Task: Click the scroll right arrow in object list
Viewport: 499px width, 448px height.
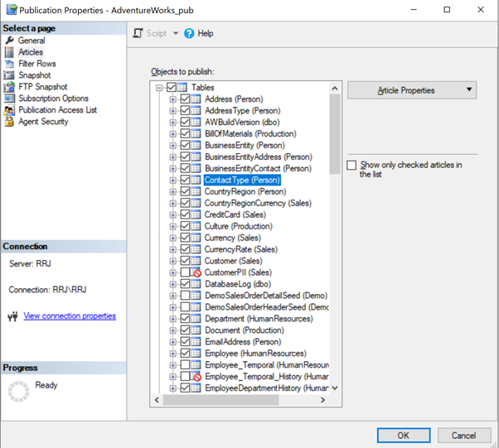Action: pyautogui.click(x=322, y=400)
